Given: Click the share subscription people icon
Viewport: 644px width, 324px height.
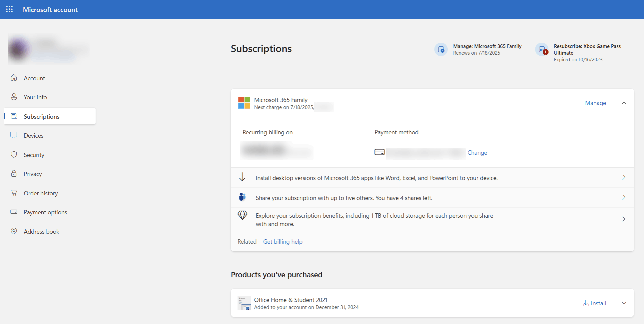Looking at the screenshot, I should click(x=242, y=197).
